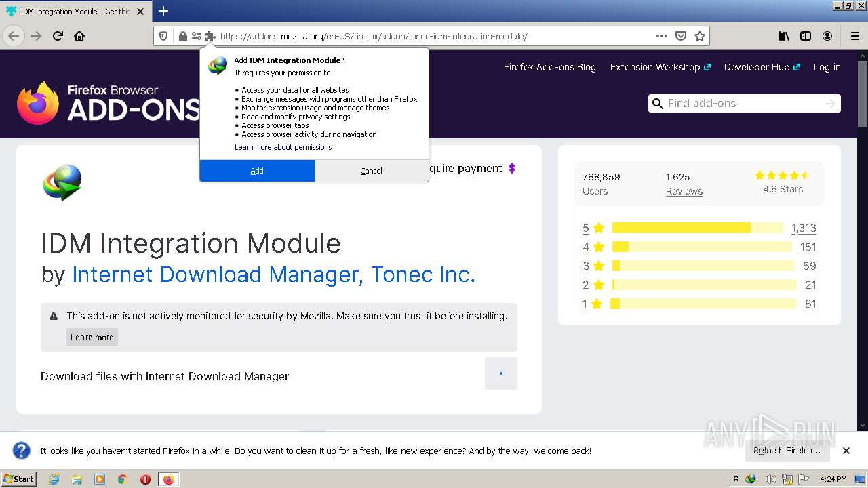Open Learn more about permissions link
Image resolution: width=868 pixels, height=488 pixels.
tap(283, 147)
